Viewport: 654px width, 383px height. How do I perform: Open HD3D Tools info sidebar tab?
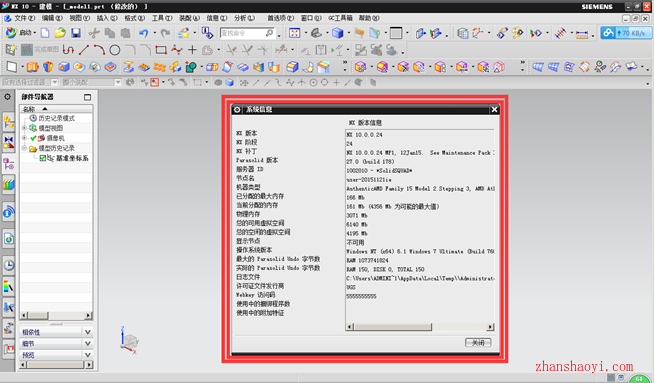coord(8,212)
